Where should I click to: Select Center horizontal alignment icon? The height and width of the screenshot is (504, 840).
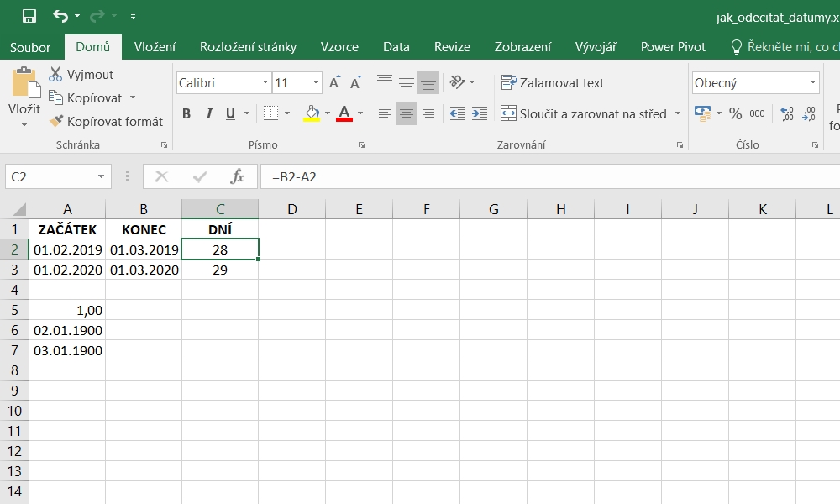pyautogui.click(x=407, y=113)
